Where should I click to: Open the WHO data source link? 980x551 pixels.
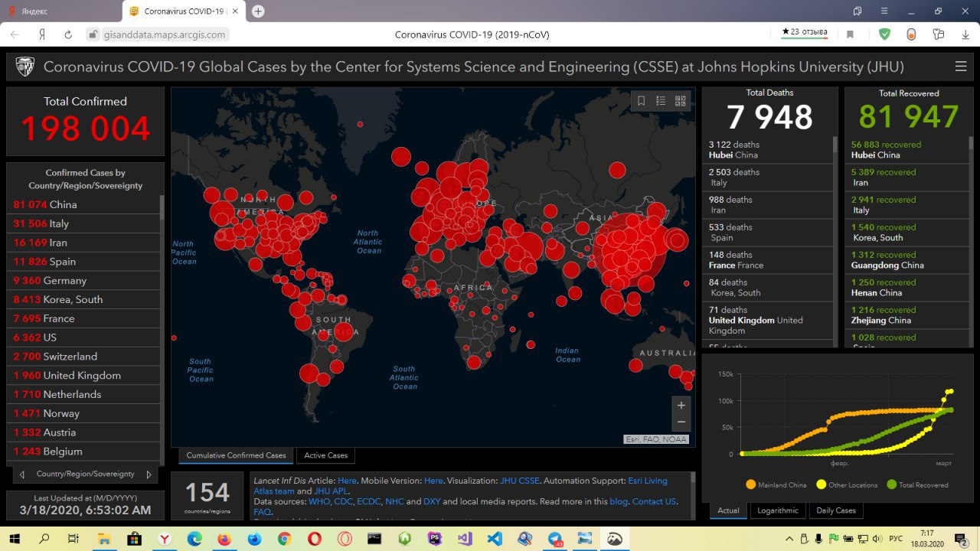319,501
